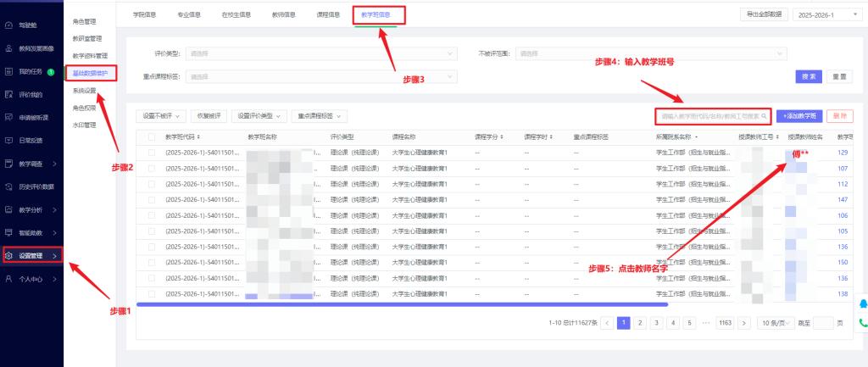Viewport: 868px width, 367px height.
Task: Click the blue notification bell icon
Action: [x=863, y=304]
